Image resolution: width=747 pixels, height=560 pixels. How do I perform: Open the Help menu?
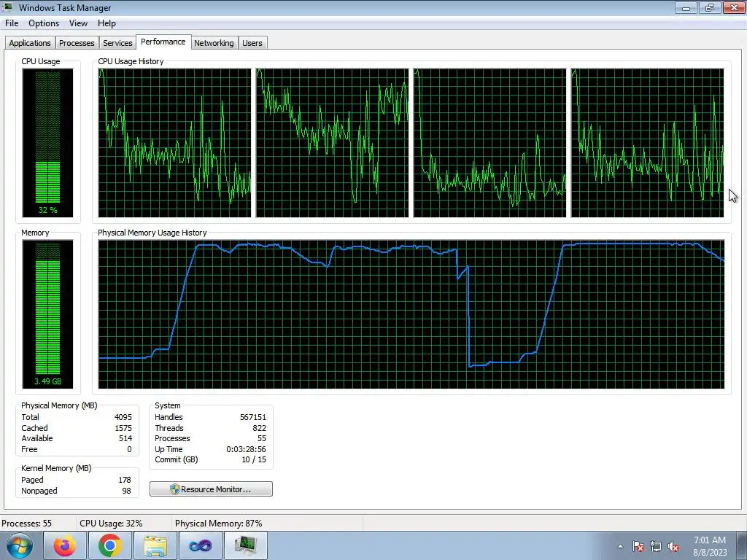(107, 23)
